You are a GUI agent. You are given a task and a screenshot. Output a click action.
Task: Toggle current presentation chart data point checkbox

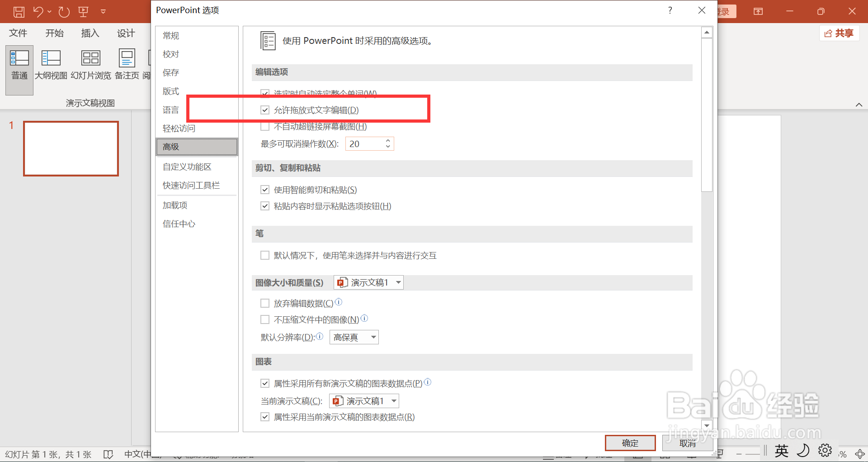pos(265,417)
